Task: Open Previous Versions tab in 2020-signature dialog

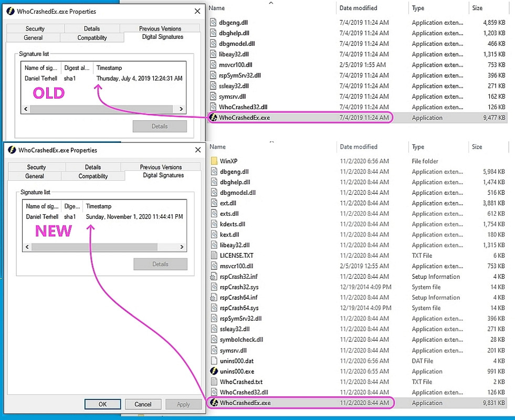Action: (161, 167)
